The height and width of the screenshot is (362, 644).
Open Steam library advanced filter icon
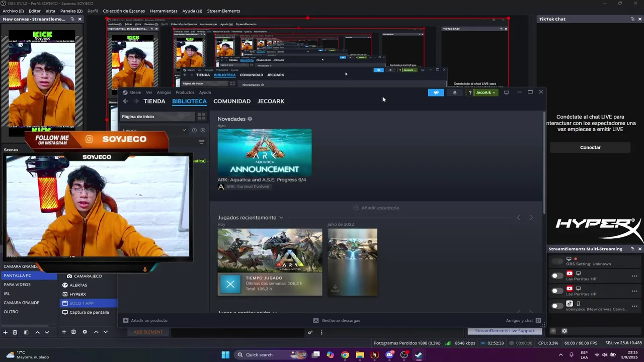[202, 142]
